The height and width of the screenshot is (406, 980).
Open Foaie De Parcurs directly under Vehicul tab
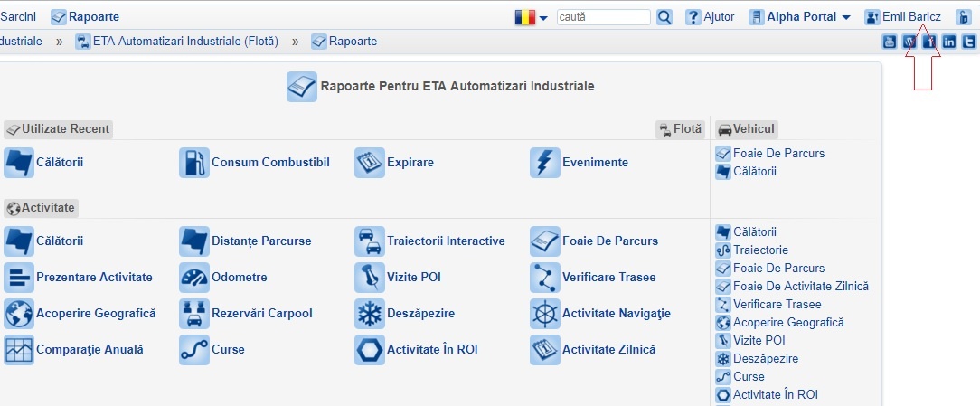click(770, 153)
